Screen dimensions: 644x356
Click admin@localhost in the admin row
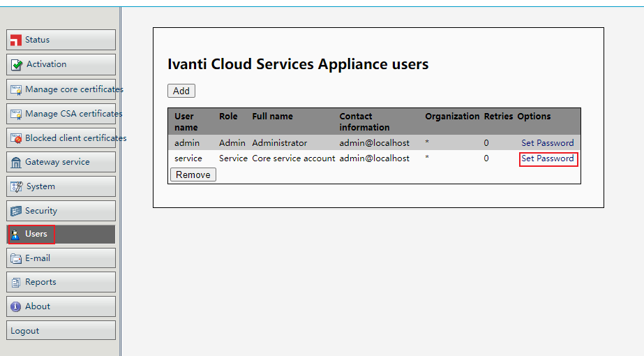(x=374, y=143)
